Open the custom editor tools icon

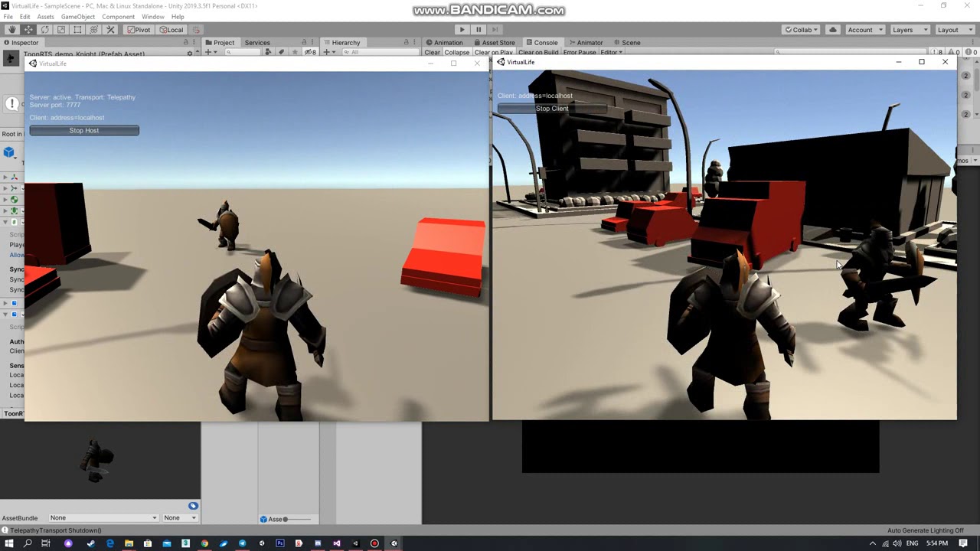(x=110, y=30)
